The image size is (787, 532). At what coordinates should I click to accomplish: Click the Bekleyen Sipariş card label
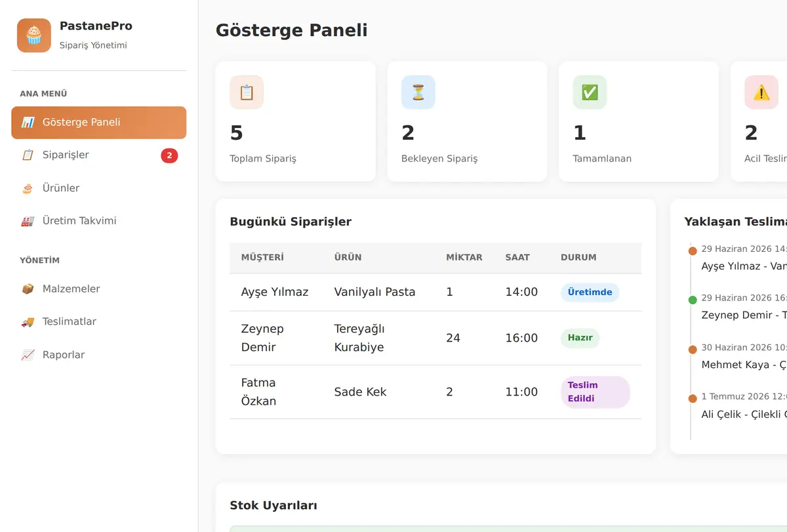coord(439,159)
